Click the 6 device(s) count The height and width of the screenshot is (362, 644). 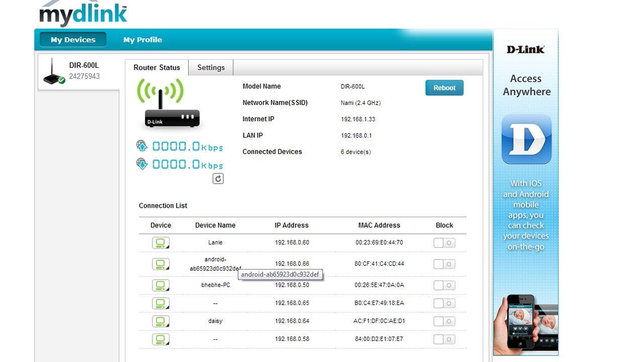pos(356,152)
